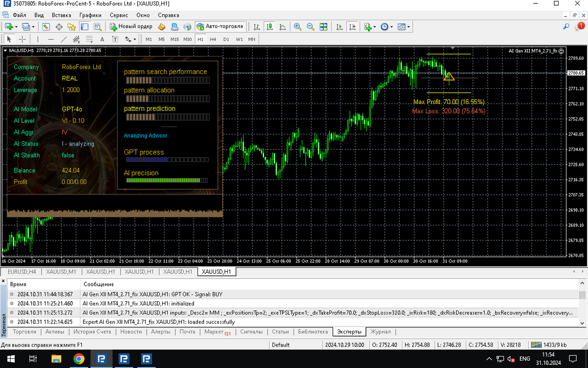The height and width of the screenshot is (368, 588).
Task: Switch chart to line chart mode
Action: point(282,26)
